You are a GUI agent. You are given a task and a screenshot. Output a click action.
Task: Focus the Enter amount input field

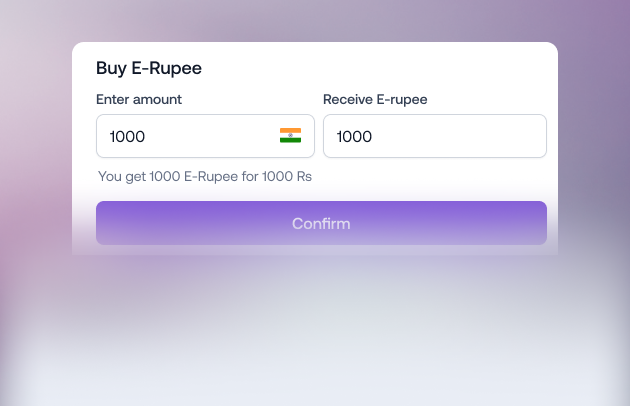tap(205, 136)
